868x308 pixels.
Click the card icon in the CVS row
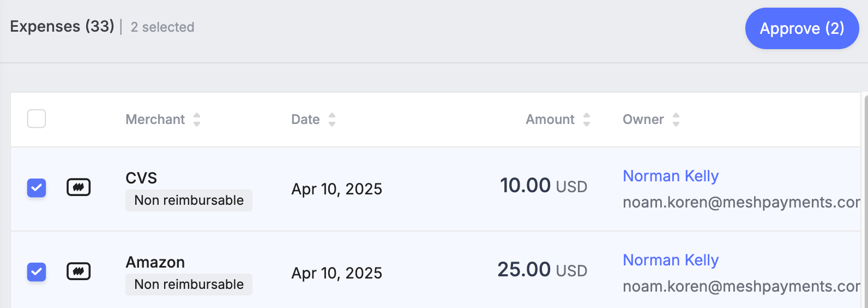click(79, 187)
